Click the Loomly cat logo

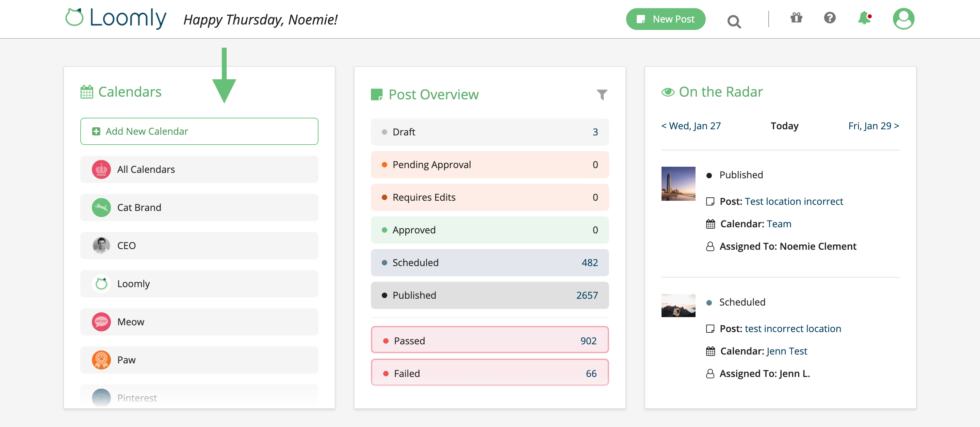coord(75,17)
